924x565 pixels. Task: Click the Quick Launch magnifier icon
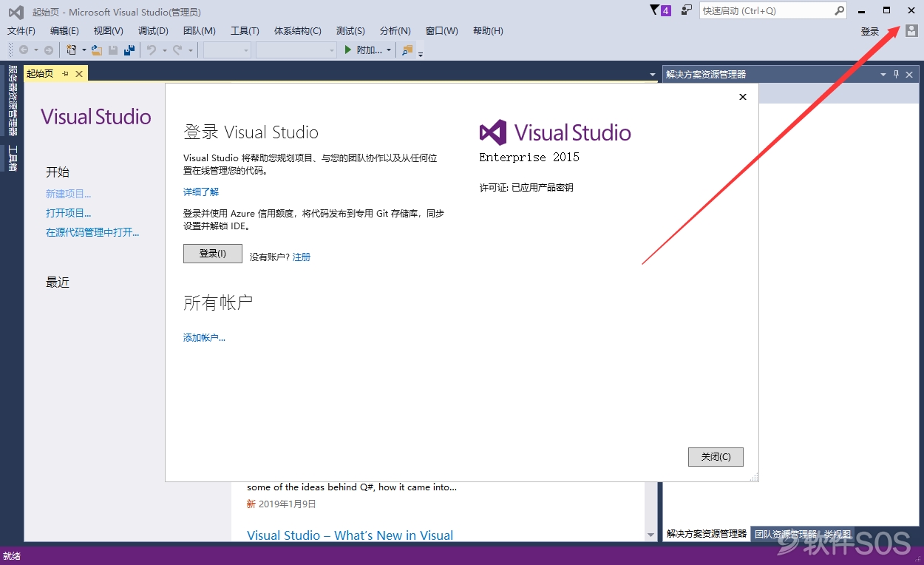point(839,11)
